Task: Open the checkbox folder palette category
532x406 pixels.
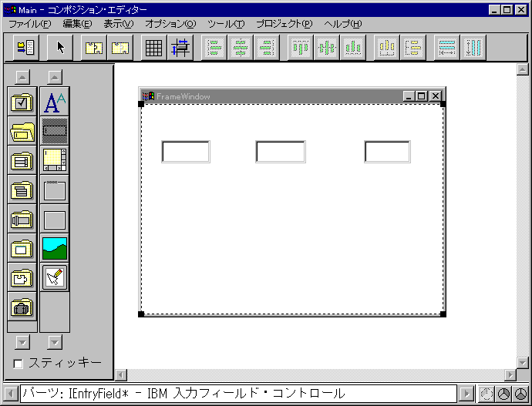Action: [22, 102]
